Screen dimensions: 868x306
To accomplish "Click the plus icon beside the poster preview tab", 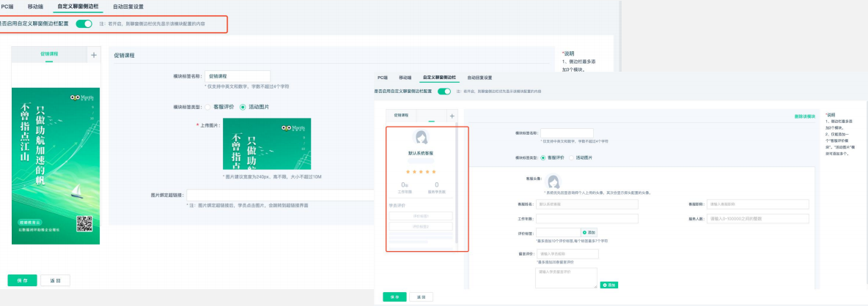I will [93, 55].
